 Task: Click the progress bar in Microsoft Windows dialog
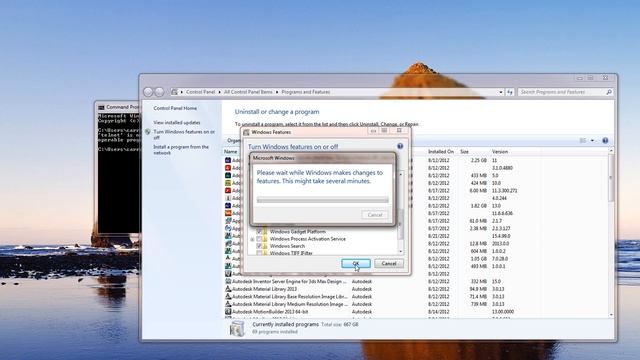[322, 200]
